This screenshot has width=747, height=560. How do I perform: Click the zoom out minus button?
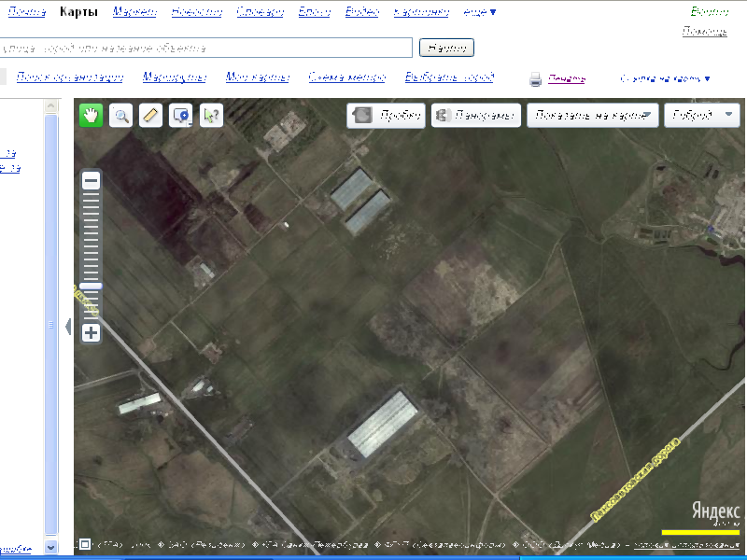[91, 181]
